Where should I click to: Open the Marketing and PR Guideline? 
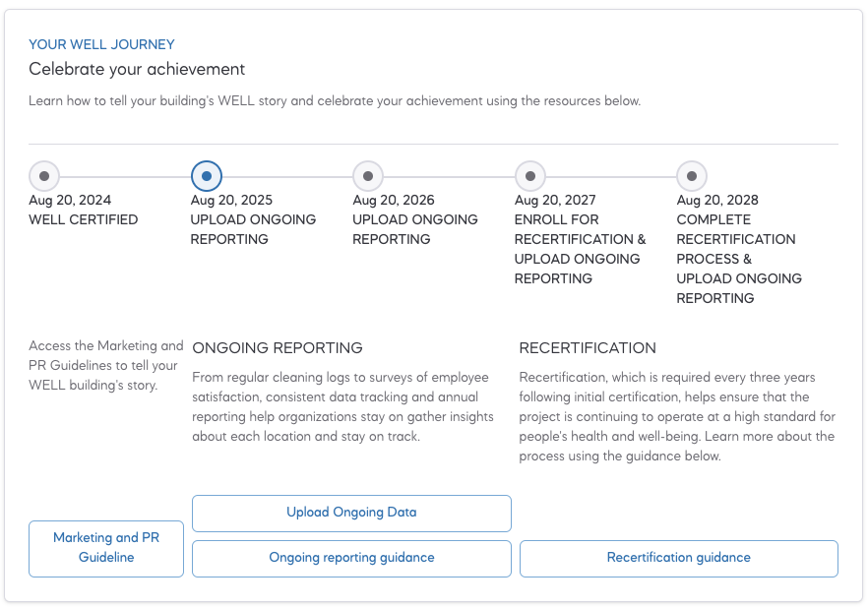[106, 548]
